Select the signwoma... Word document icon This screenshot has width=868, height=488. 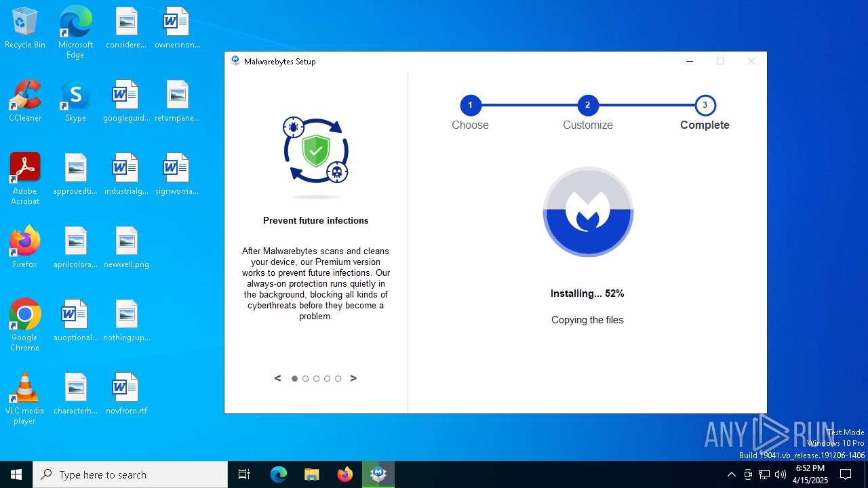coord(177,174)
